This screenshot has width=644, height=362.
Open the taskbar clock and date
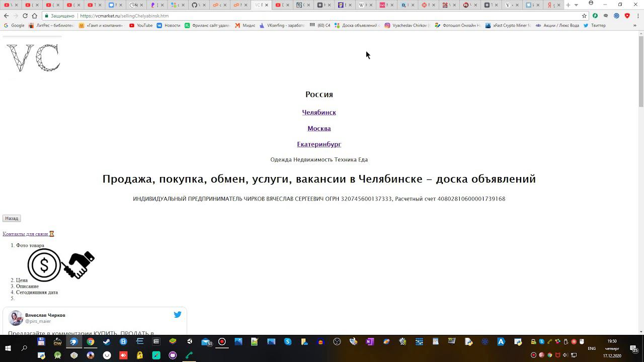[x=612, y=348]
